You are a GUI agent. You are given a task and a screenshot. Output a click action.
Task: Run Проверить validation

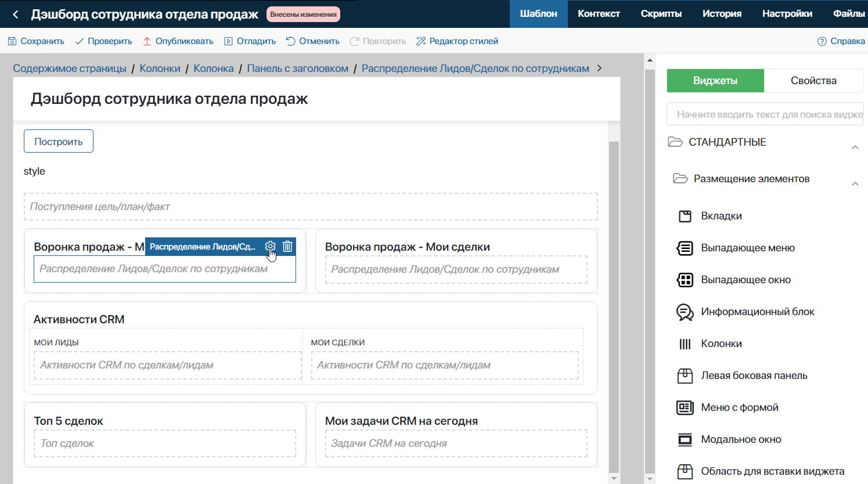click(103, 41)
